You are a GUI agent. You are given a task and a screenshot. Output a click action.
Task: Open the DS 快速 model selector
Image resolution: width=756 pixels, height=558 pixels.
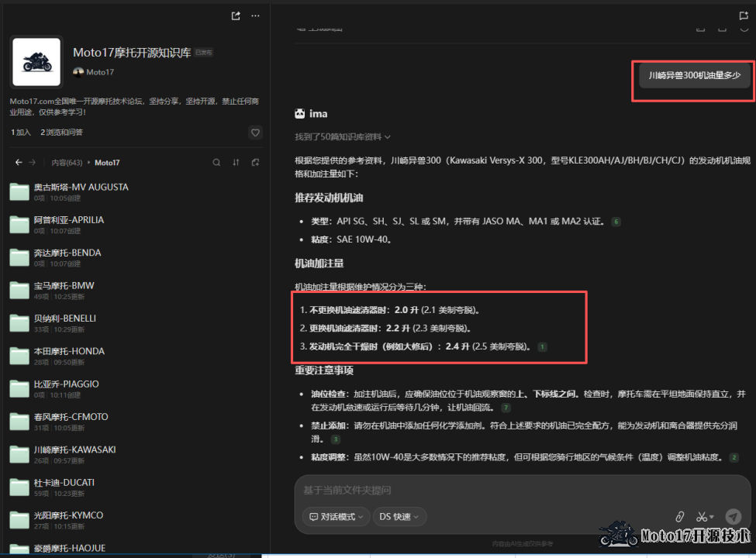click(399, 516)
